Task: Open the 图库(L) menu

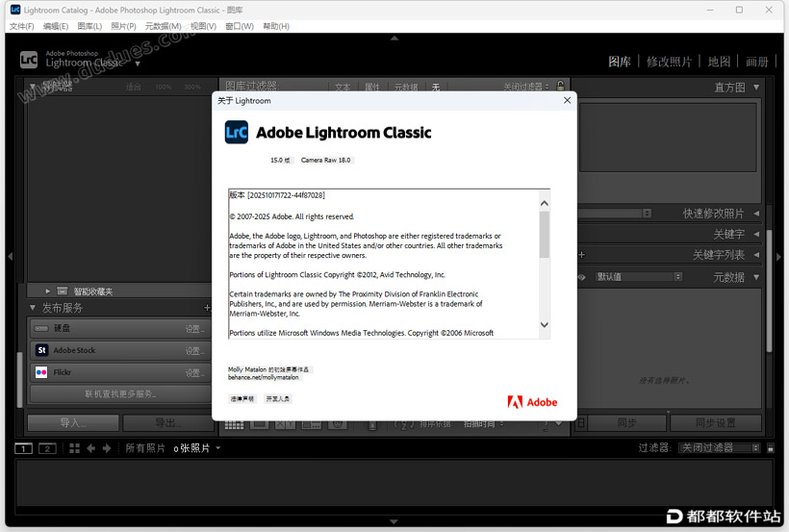Action: tap(89, 26)
